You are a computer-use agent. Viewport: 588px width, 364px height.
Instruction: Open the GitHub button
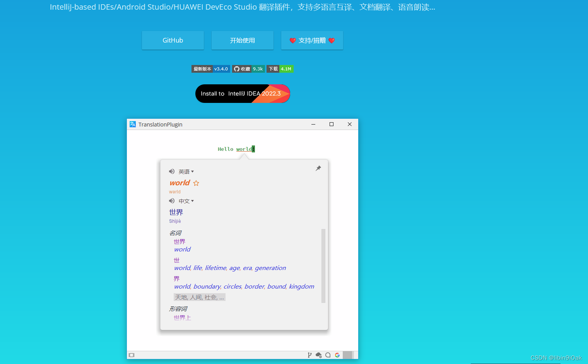[x=173, y=40]
